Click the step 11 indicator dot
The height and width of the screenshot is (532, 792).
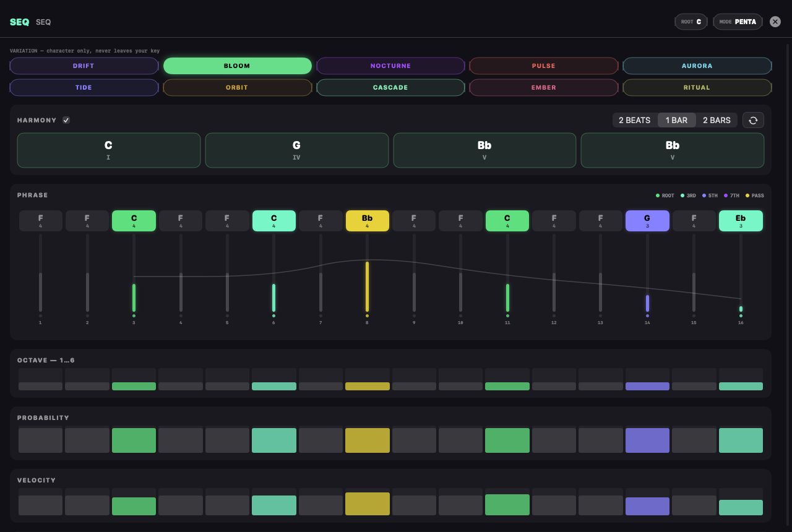point(507,316)
